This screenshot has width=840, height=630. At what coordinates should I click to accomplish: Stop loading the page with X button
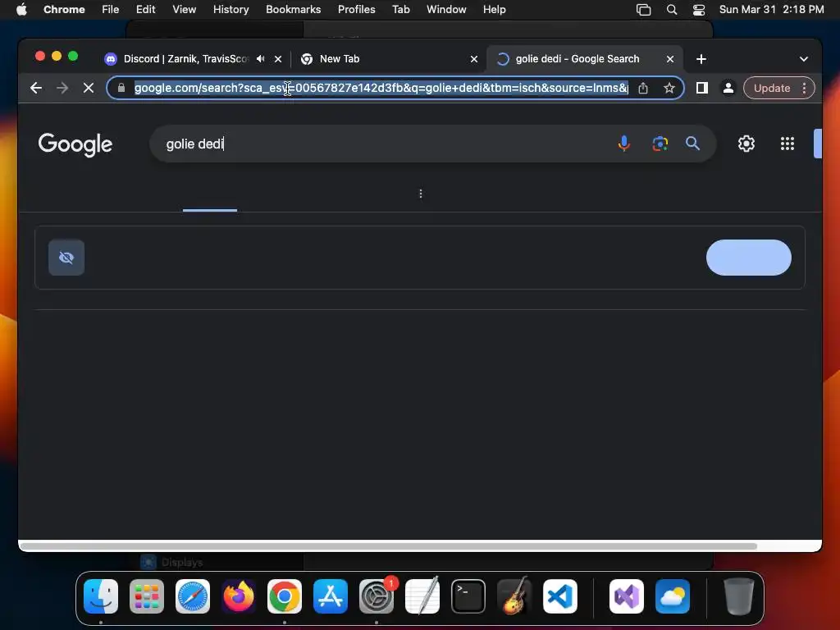89,88
